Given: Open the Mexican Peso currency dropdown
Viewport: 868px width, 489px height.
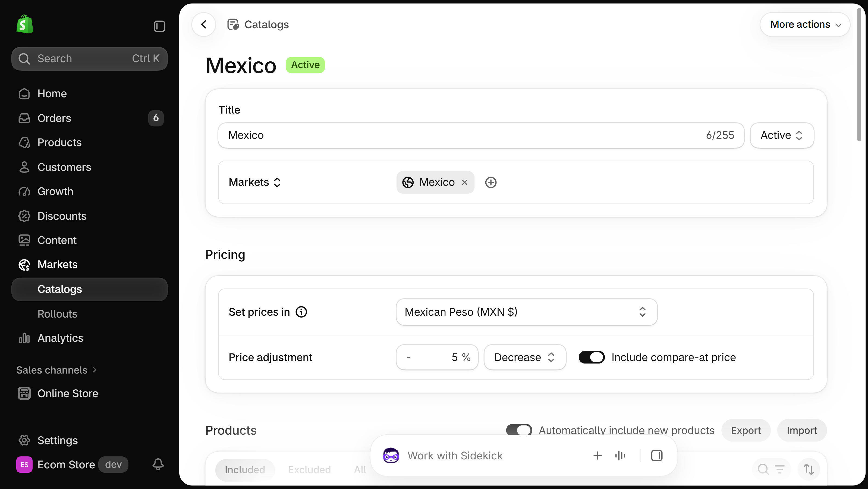Looking at the screenshot, I should pos(527,312).
